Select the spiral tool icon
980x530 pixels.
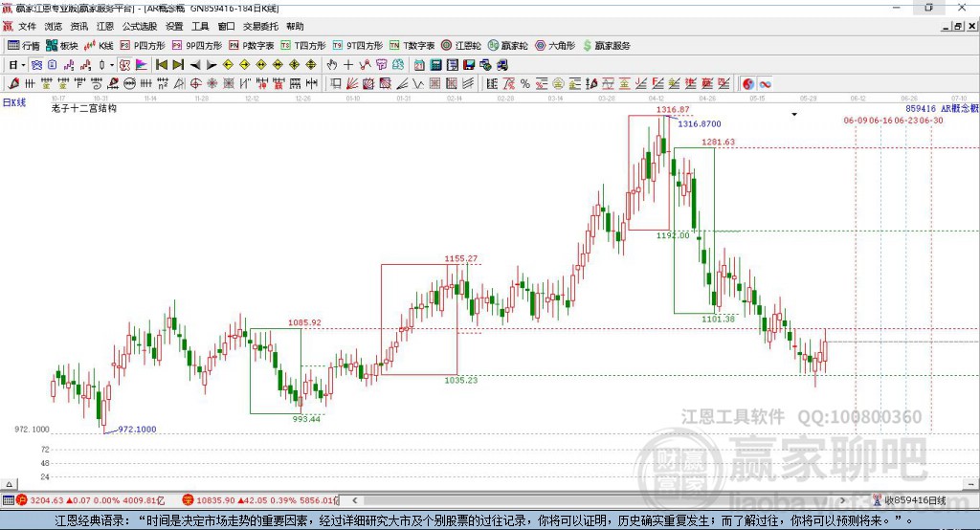[x=97, y=84]
